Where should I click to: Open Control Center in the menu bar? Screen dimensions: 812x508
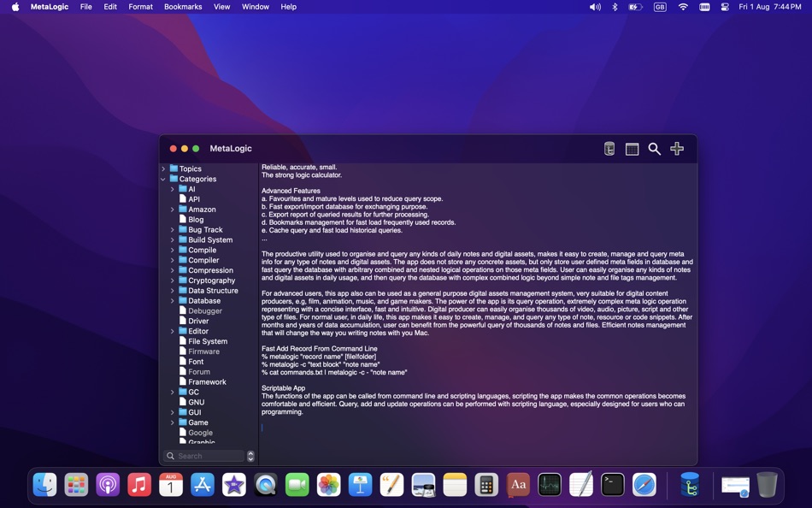click(725, 7)
